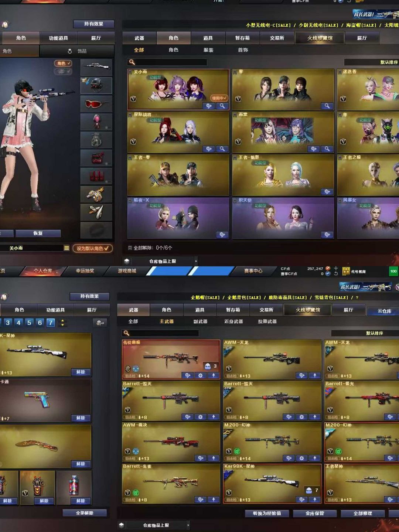Open 赛事中心 in the middle navigation bar
This screenshot has width=399, height=532.
coord(253,271)
